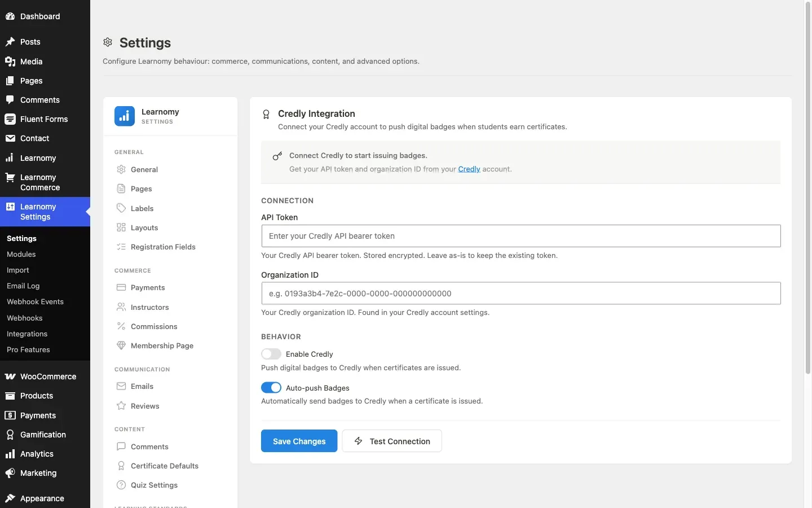Click the ribbon icon beside Certificate Defaults

(121, 466)
